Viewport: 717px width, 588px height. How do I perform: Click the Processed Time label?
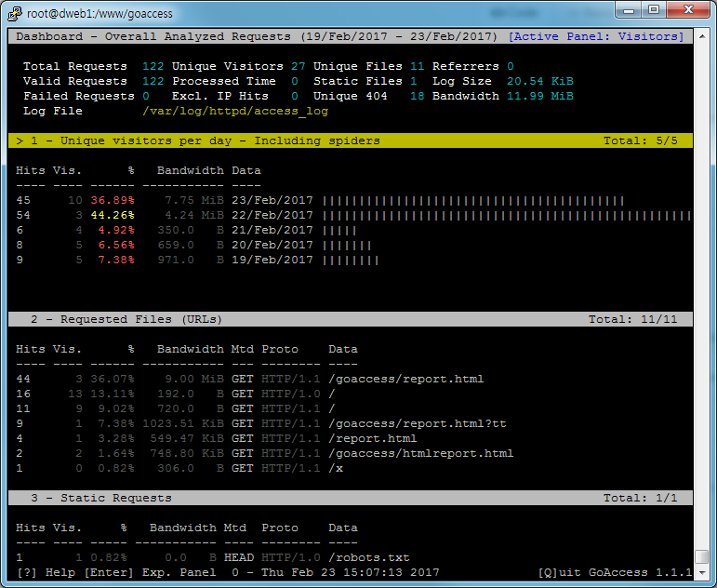pyautogui.click(x=223, y=81)
